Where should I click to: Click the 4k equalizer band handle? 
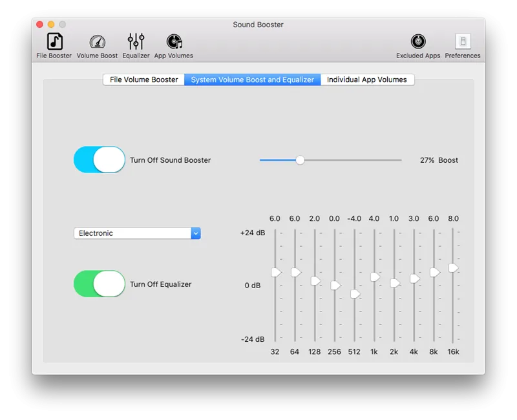click(x=414, y=278)
